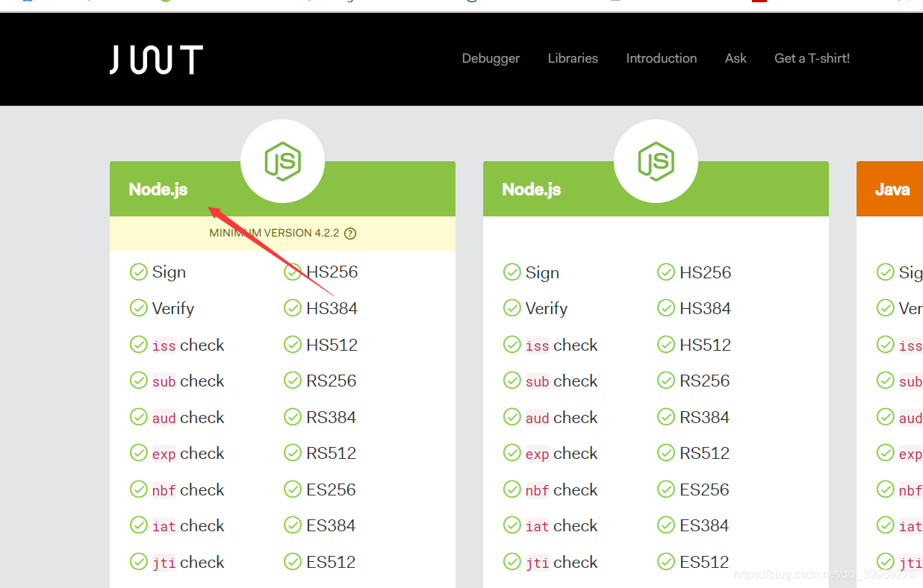This screenshot has height=588, width=923.
Task: Click the RS256 check icon in the version 4.2.2 card
Action: click(293, 381)
